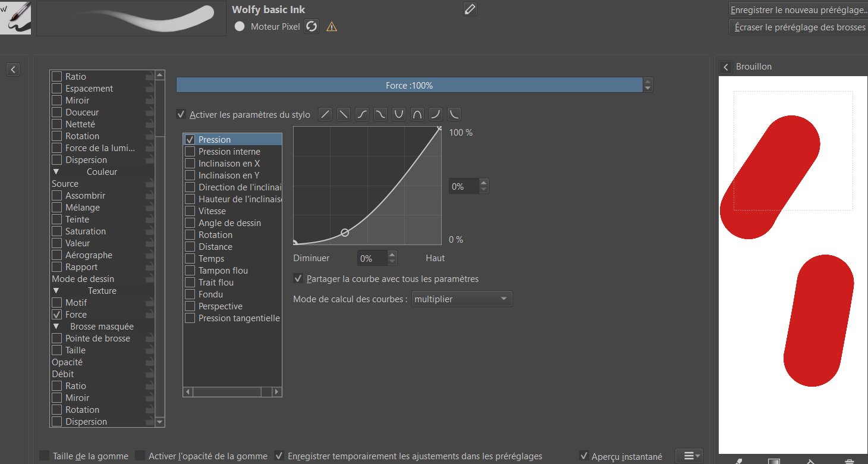868x464 pixels.
Task: Click the warning triangle icon beside Moteur Pixel
Action: coord(332,26)
